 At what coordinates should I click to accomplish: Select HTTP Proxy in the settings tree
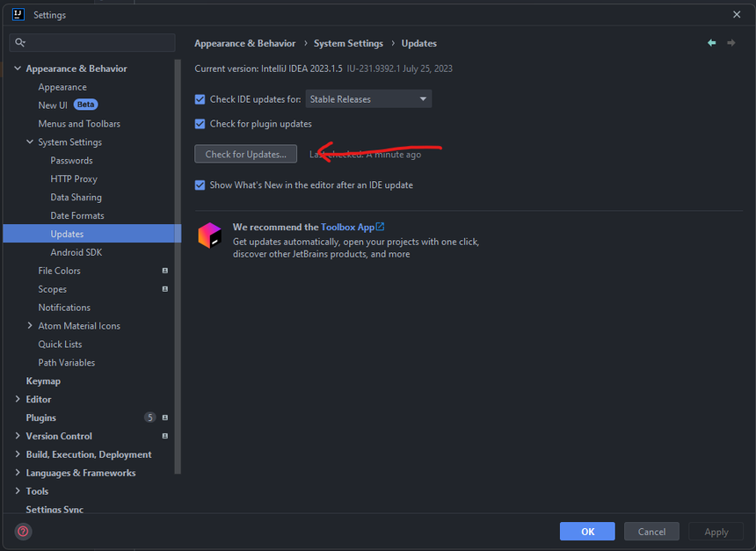[x=74, y=179]
